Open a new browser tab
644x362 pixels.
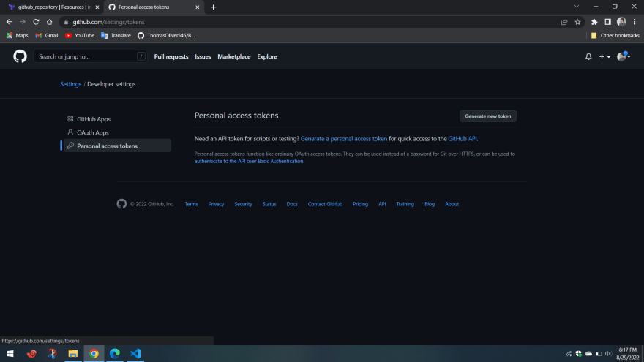click(x=213, y=7)
